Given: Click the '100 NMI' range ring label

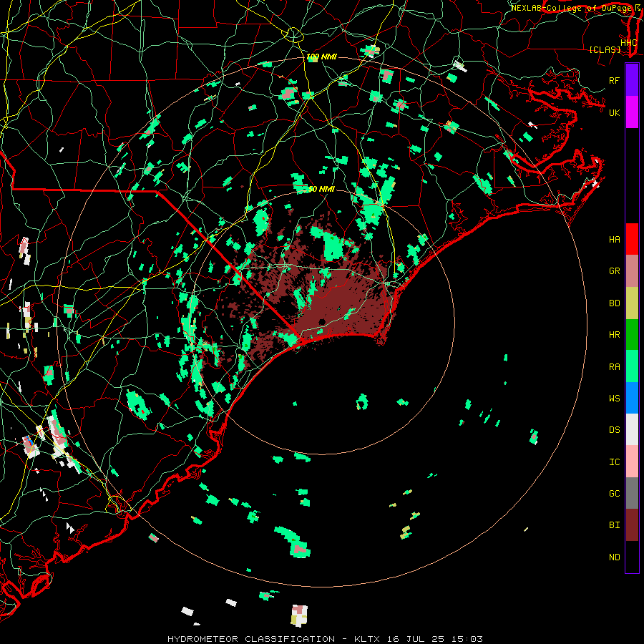Looking at the screenshot, I should pyautogui.click(x=321, y=57).
